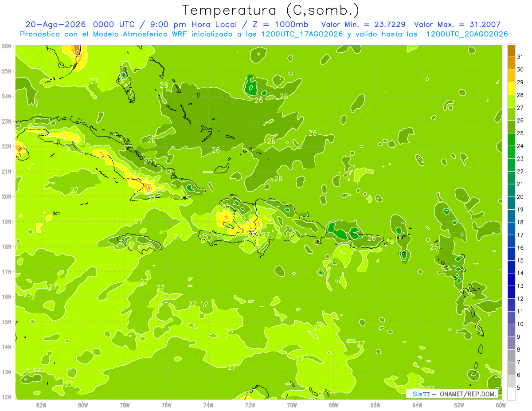Click the 22N latitude axis label

coord(7,146)
